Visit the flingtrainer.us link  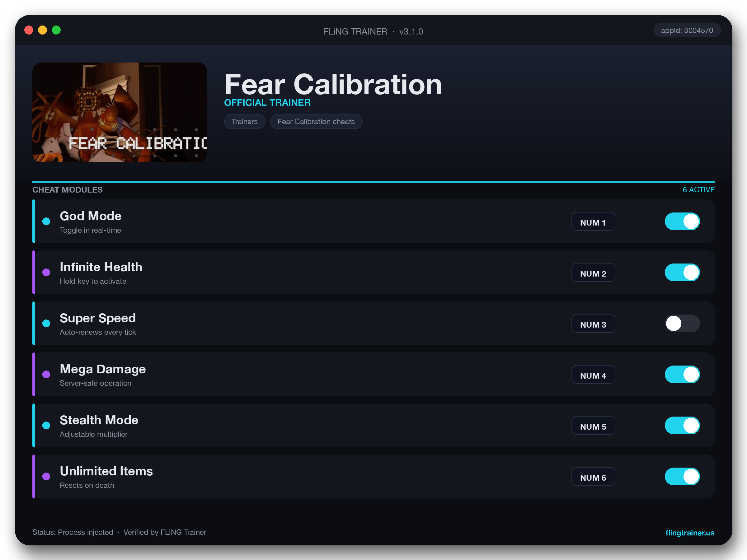(x=690, y=533)
